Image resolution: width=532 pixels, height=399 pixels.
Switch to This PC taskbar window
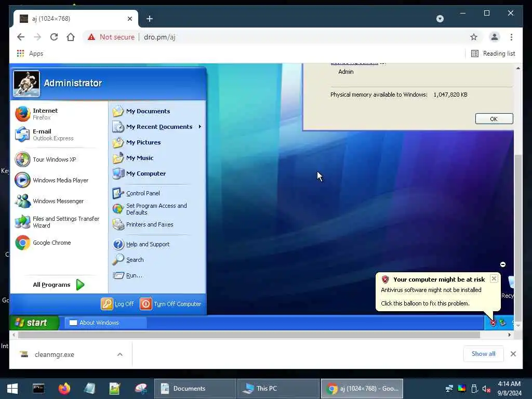pos(278,389)
